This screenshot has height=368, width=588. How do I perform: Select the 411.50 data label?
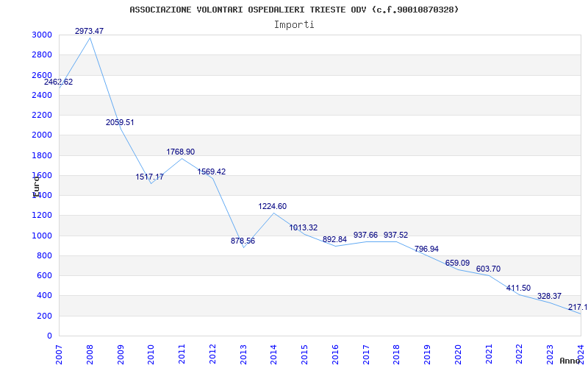[x=518, y=288]
